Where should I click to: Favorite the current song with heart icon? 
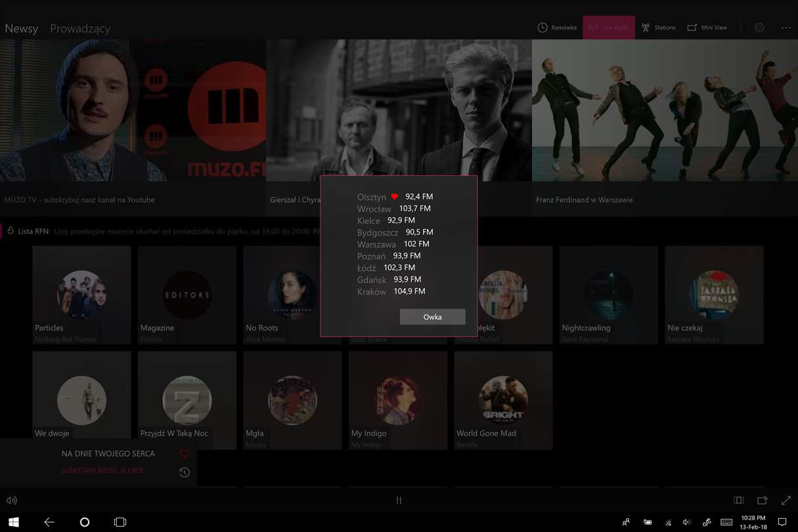(185, 454)
